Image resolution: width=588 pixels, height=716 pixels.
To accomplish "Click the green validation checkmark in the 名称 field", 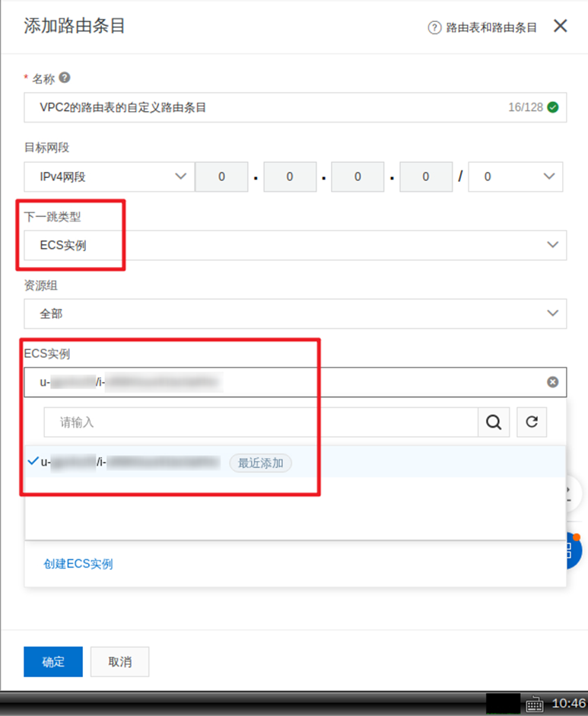I will coord(553,107).
